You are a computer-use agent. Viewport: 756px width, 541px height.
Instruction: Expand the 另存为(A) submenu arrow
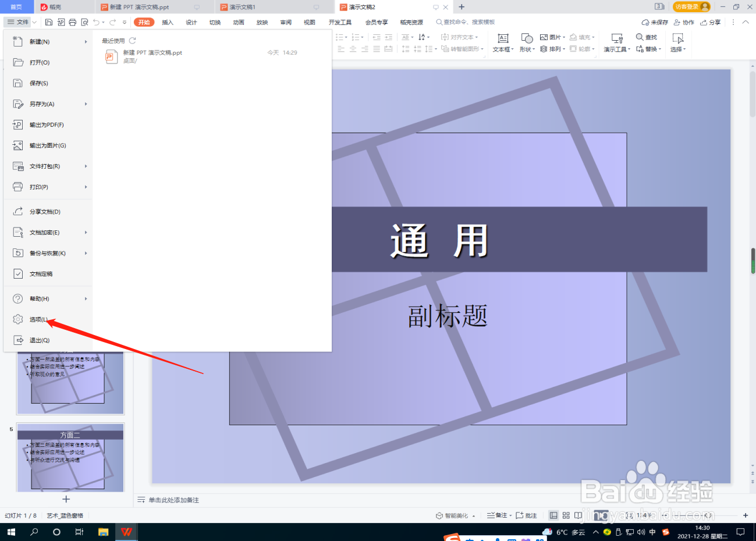point(86,104)
